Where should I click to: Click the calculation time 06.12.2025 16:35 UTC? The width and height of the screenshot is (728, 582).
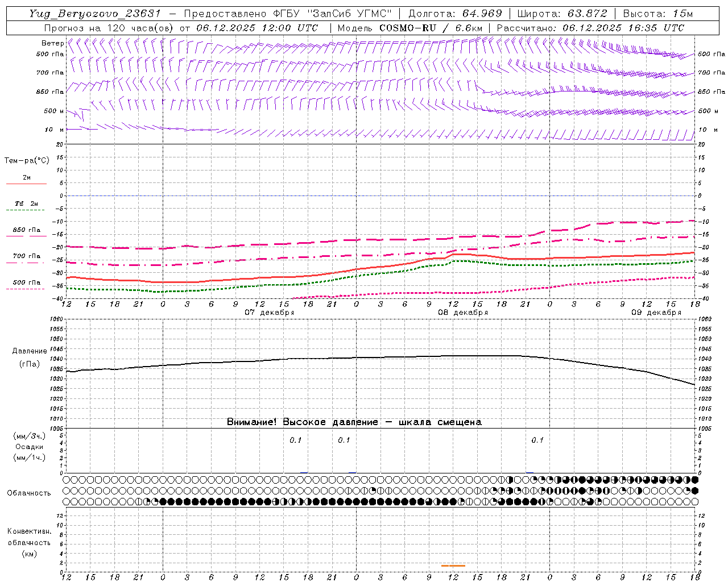[x=623, y=28]
